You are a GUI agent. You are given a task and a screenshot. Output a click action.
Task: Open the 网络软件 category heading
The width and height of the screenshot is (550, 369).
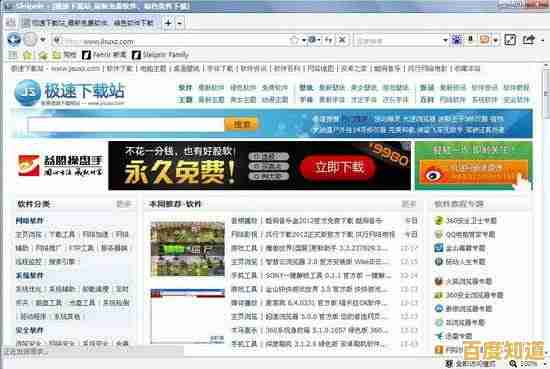pos(29,221)
